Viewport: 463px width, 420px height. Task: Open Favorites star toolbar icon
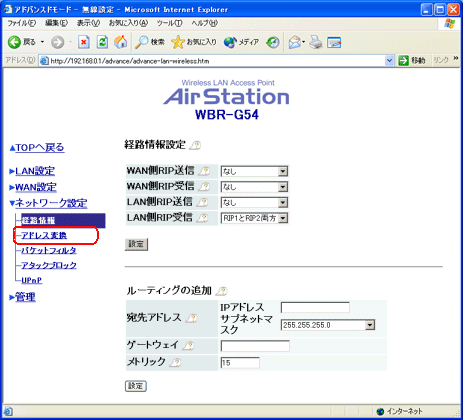(x=178, y=42)
